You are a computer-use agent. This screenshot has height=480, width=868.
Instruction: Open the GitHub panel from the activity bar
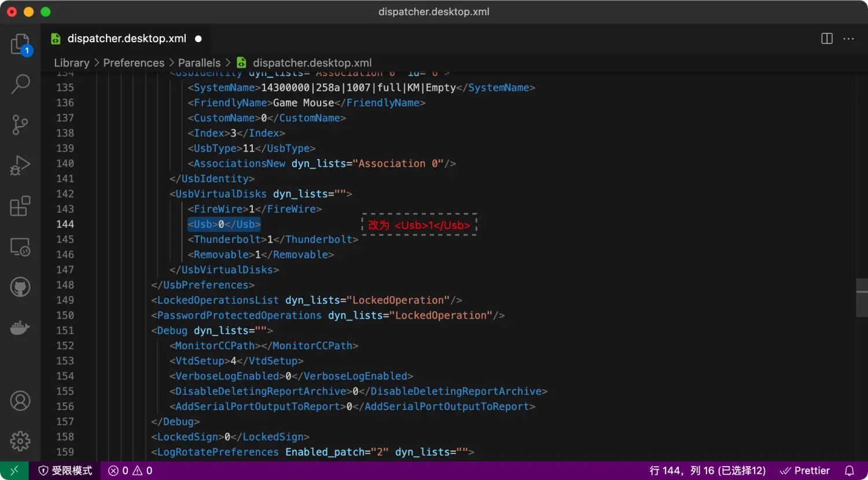20,287
